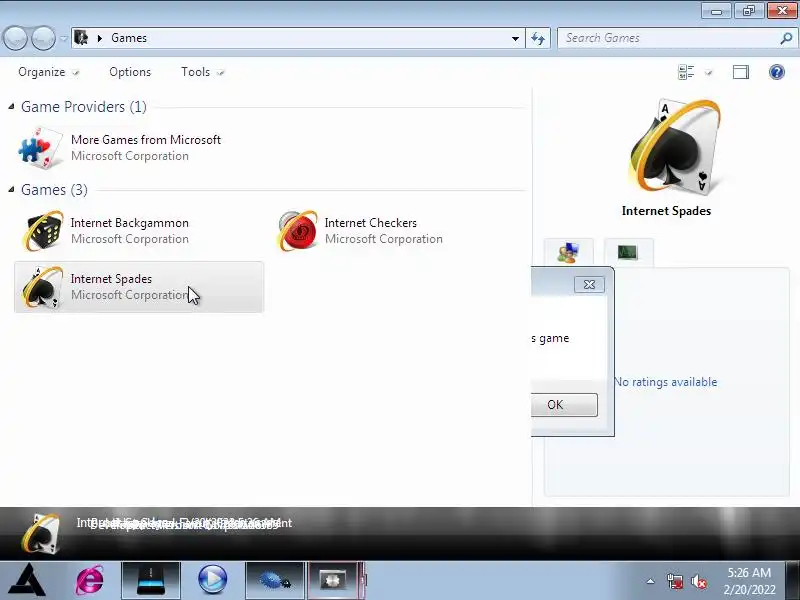Restore down the Games window
The height and width of the screenshot is (600, 800).
pos(749,11)
